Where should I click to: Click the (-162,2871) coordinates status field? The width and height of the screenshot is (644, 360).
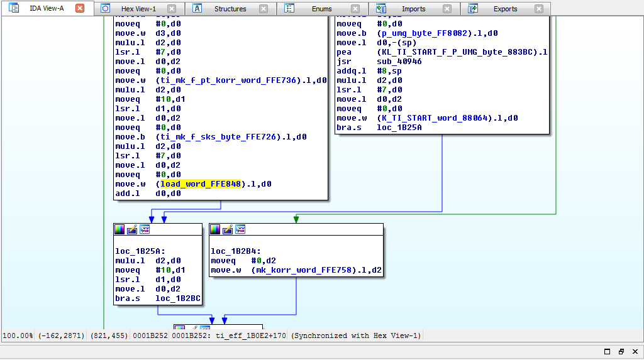click(61, 335)
